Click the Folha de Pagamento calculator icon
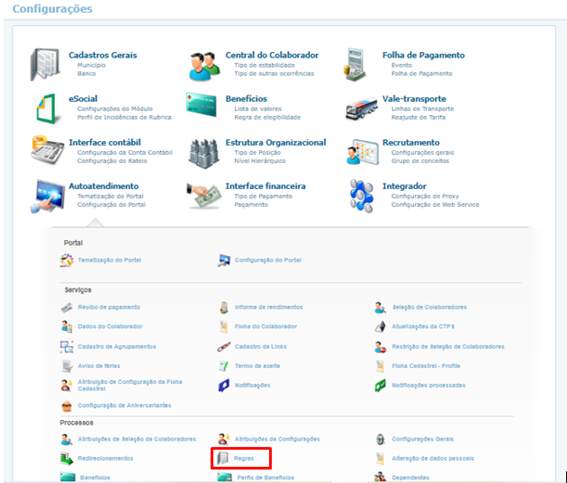 355,65
